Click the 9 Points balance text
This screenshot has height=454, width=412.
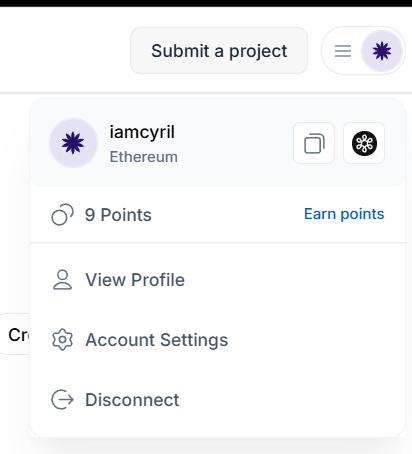(x=118, y=215)
